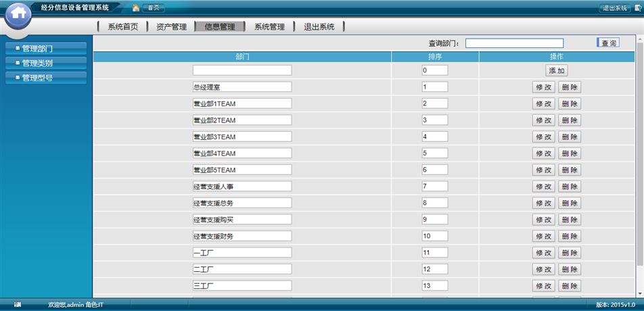
Task: Click 修改 for 经营支援财务
Action: 544,237
